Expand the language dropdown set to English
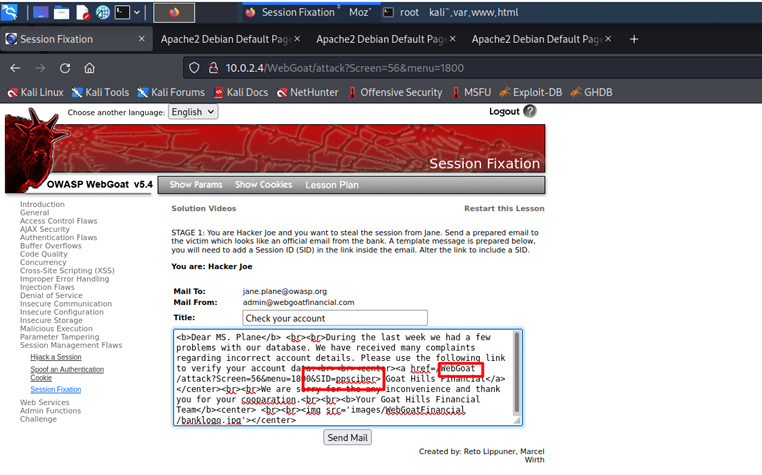 coord(192,112)
